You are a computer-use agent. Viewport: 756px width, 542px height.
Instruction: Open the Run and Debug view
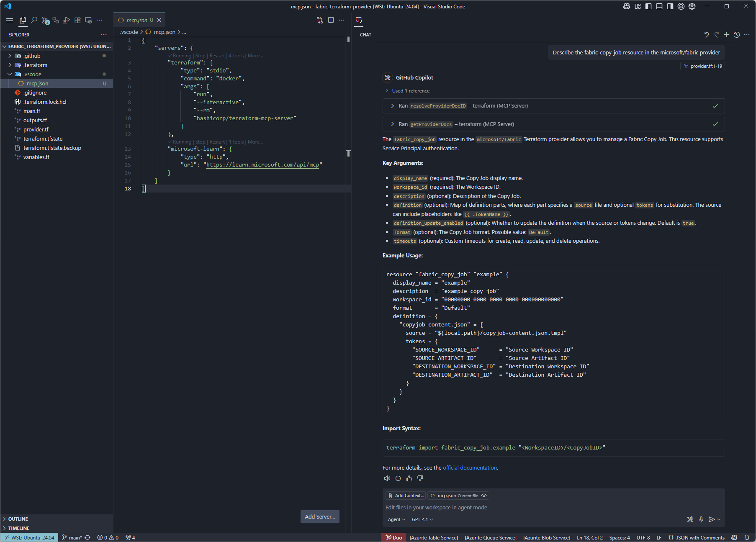(x=67, y=20)
